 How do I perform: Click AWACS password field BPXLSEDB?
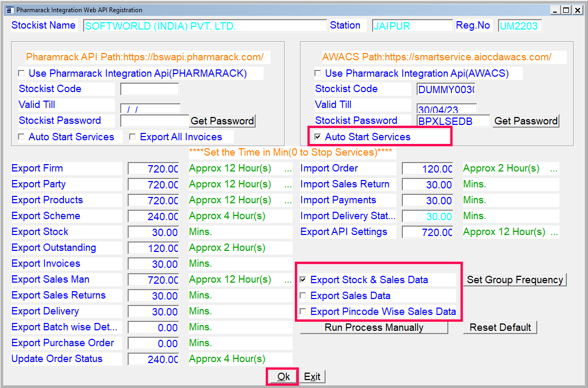click(x=453, y=121)
